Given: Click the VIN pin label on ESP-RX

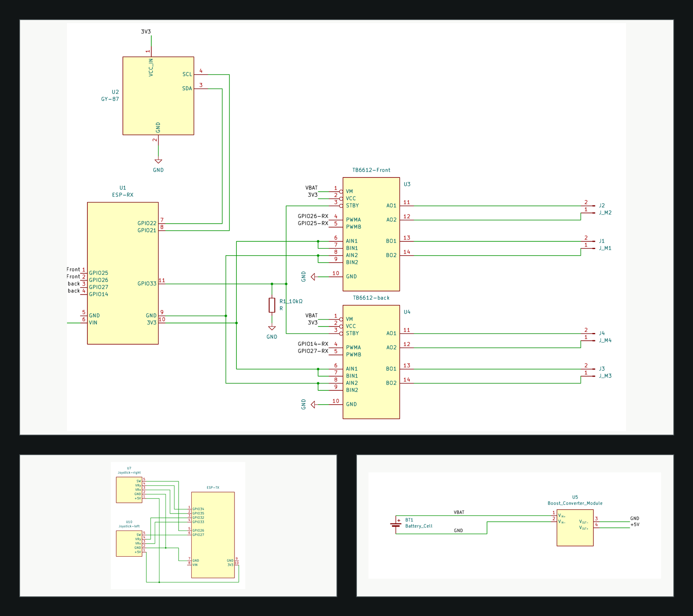Looking at the screenshot, I should pyautogui.click(x=93, y=323).
